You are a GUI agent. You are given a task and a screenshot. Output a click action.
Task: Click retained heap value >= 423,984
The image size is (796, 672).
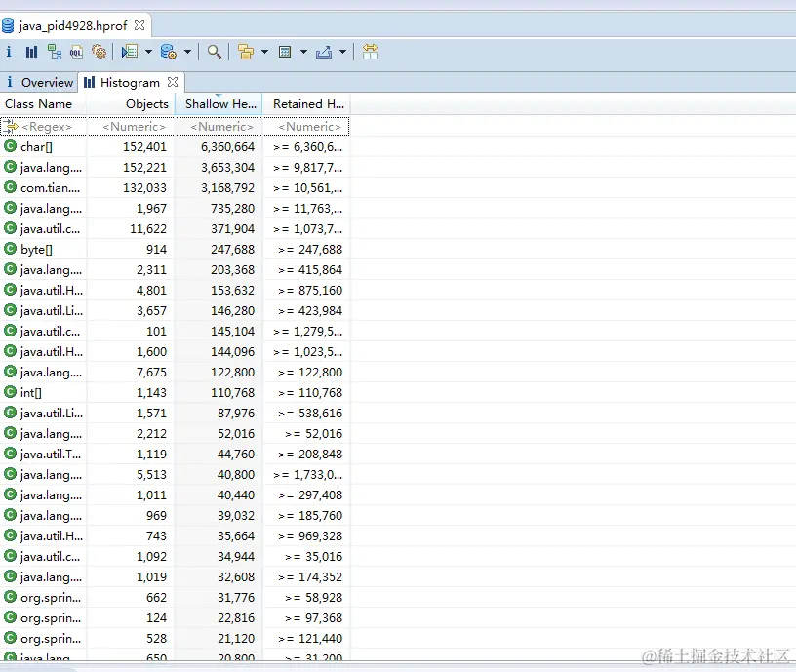pyautogui.click(x=310, y=310)
